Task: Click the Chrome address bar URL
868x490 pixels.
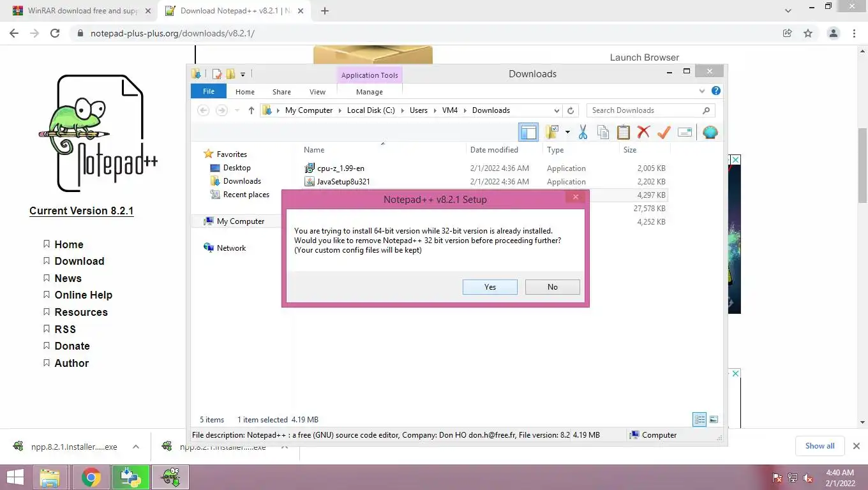Action: (172, 33)
